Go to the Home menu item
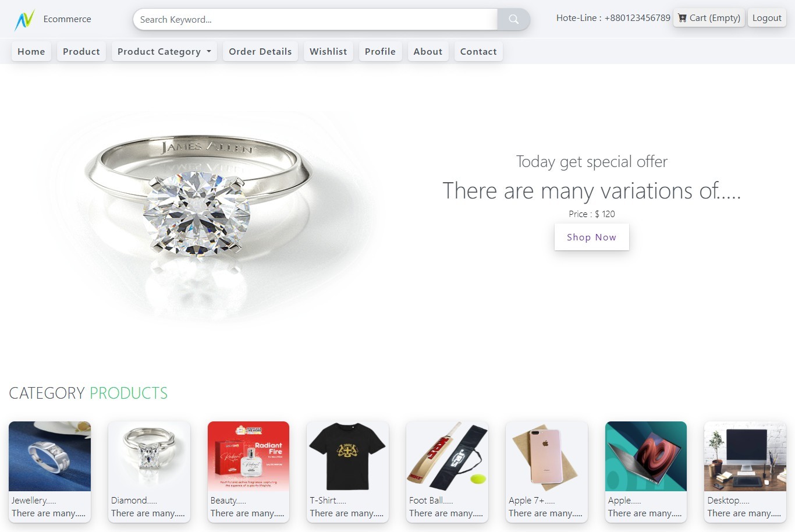The height and width of the screenshot is (532, 795). tap(31, 51)
